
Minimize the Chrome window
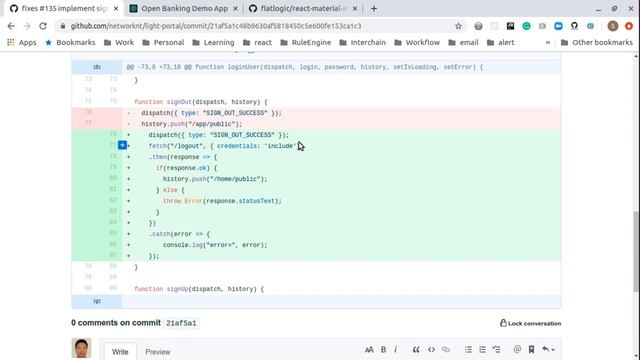[x=598, y=9]
